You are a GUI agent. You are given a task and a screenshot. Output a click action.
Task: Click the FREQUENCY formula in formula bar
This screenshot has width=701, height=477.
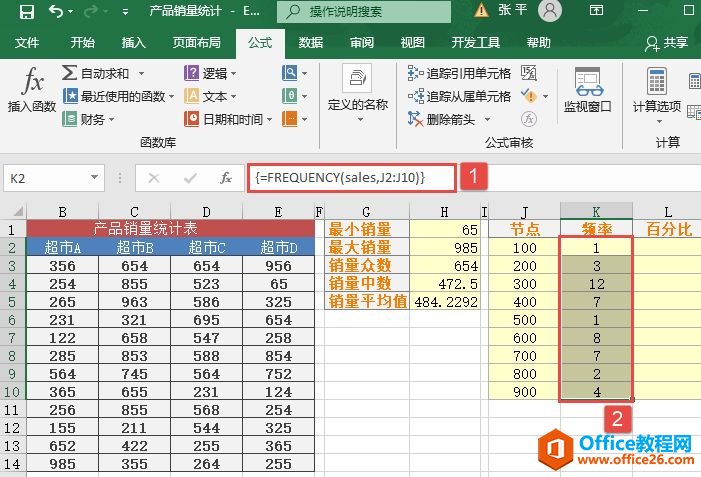[x=340, y=178]
